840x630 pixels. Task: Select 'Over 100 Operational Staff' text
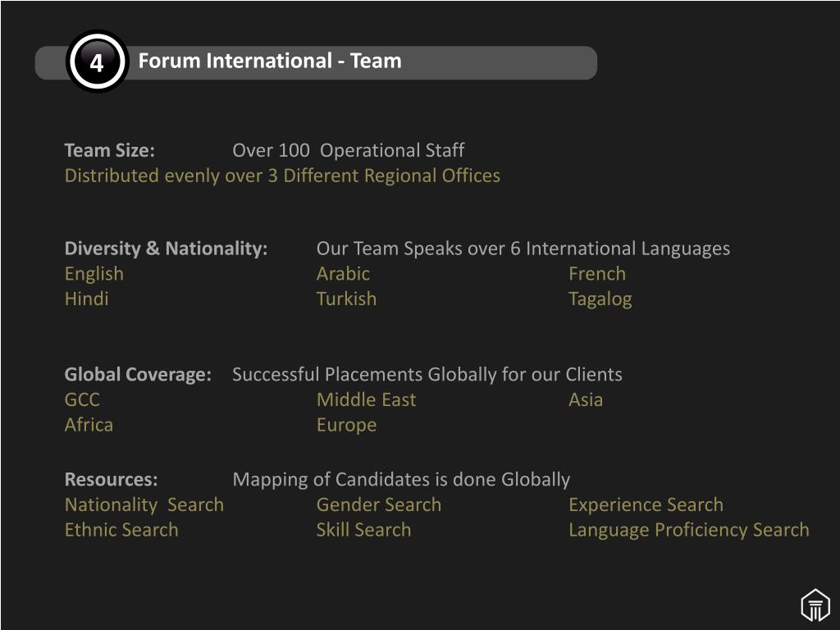(x=348, y=151)
